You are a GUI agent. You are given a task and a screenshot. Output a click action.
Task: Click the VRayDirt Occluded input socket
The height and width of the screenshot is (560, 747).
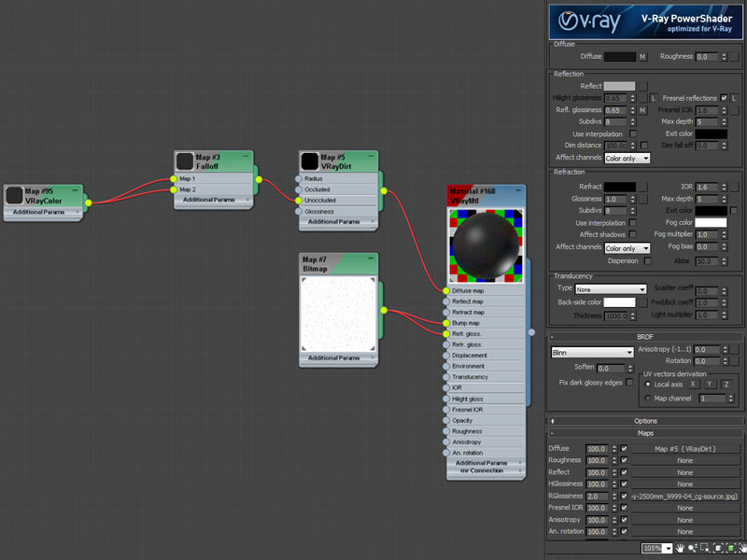pyautogui.click(x=298, y=189)
